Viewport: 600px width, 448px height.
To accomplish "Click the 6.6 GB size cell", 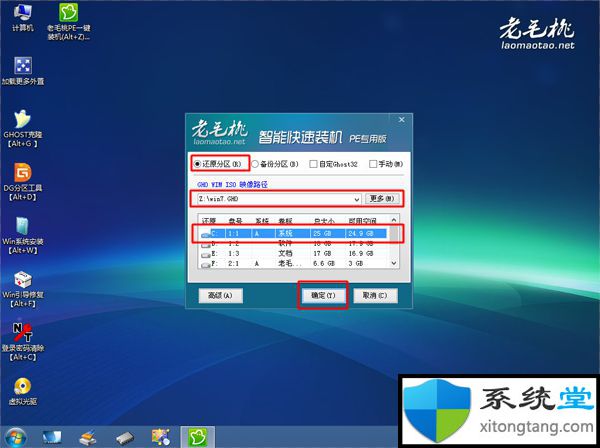I will point(324,264).
